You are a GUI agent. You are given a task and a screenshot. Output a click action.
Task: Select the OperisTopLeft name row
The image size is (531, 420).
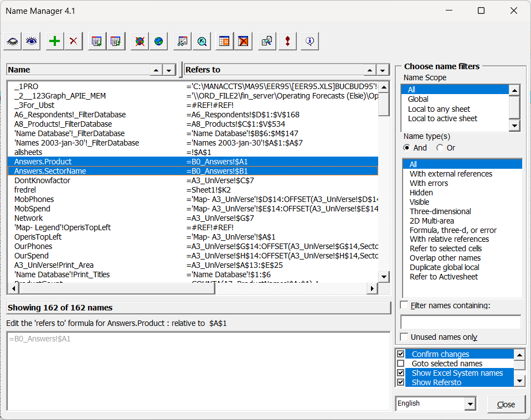pyautogui.click(x=192, y=237)
